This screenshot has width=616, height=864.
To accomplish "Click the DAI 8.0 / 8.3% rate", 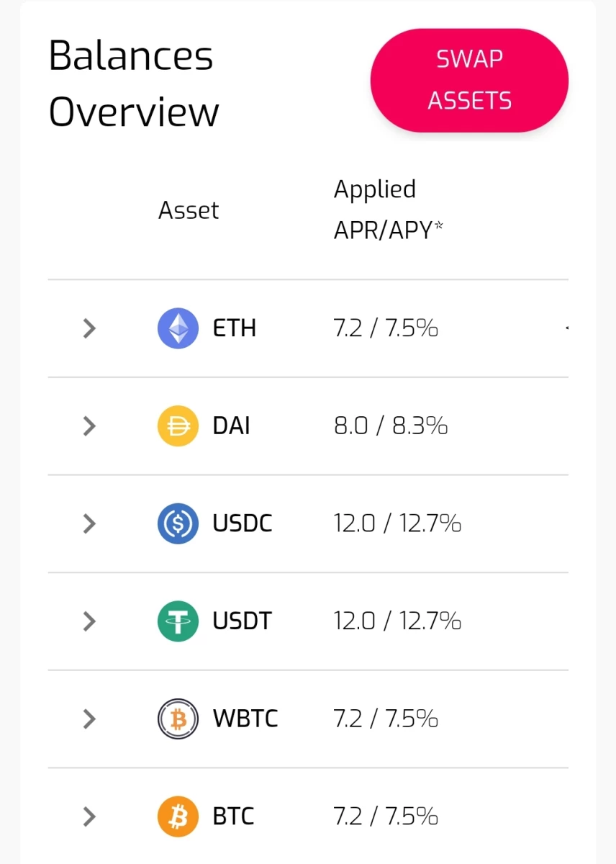I will click(x=391, y=426).
